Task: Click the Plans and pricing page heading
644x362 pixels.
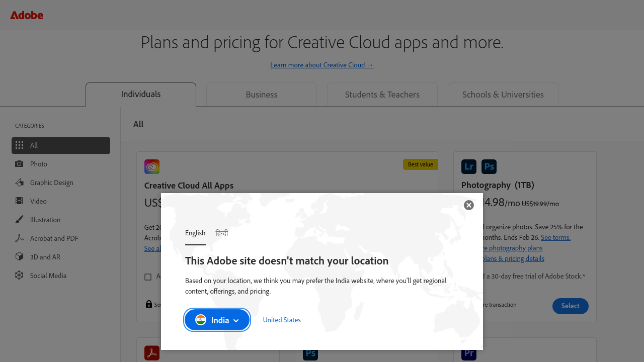Action: click(322, 42)
